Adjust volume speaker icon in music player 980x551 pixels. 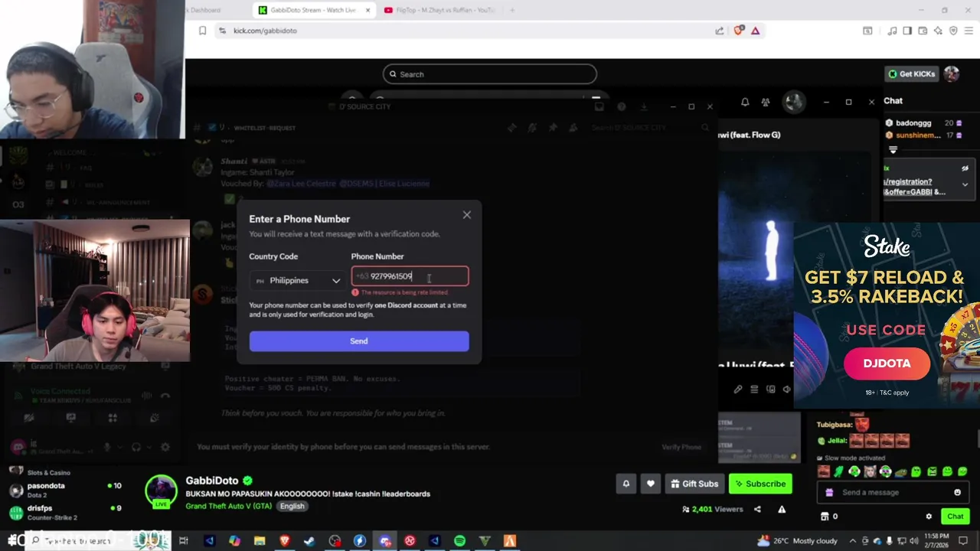(x=786, y=390)
